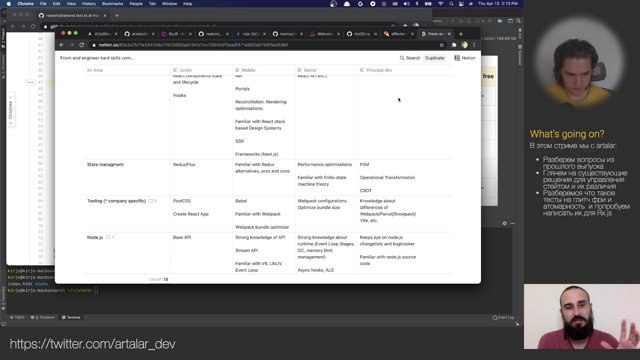This screenshot has width=640, height=360.
Task: Switch to the effector browser tab
Action: (398, 34)
